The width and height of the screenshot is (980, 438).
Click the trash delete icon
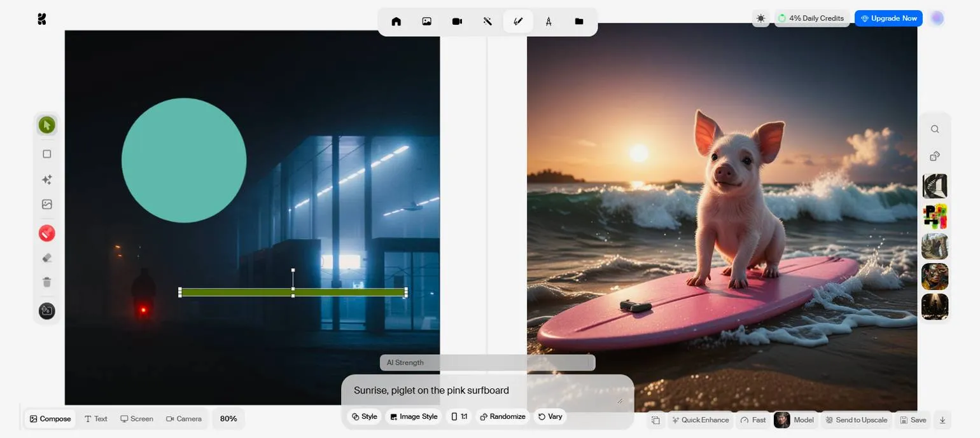(46, 282)
